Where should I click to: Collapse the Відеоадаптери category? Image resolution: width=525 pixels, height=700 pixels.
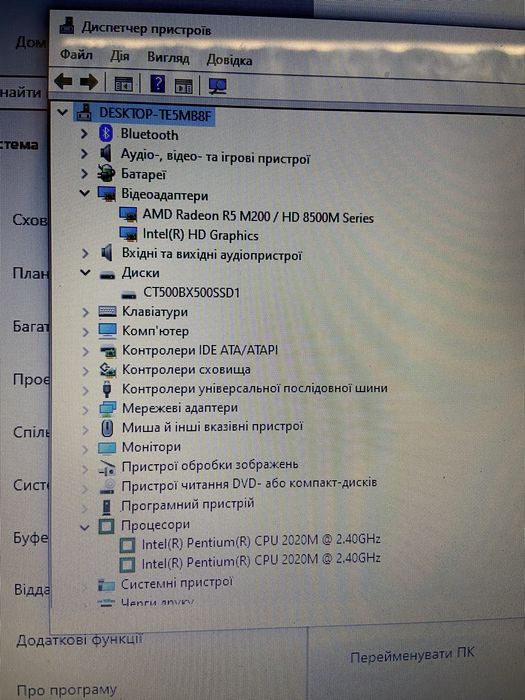(x=84, y=193)
